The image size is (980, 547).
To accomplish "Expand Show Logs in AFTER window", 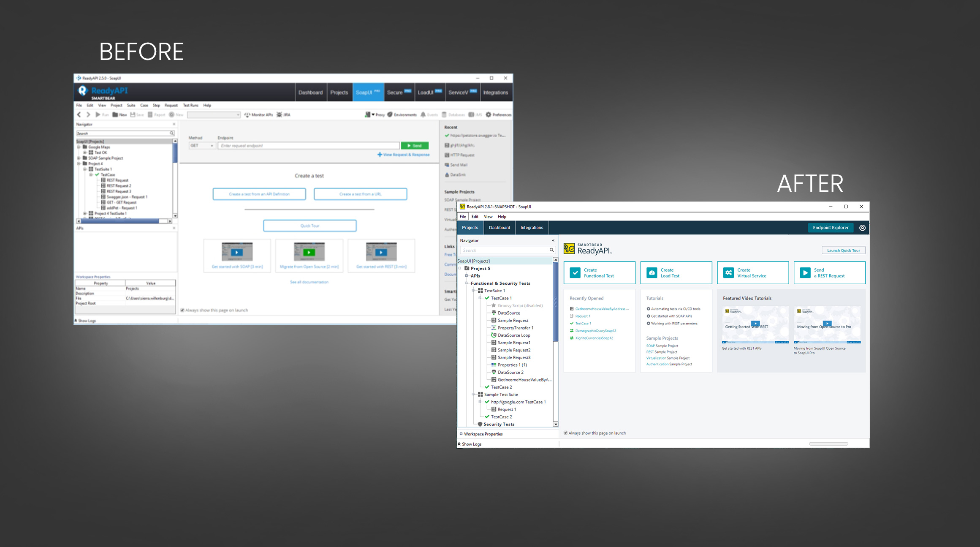I will point(470,444).
